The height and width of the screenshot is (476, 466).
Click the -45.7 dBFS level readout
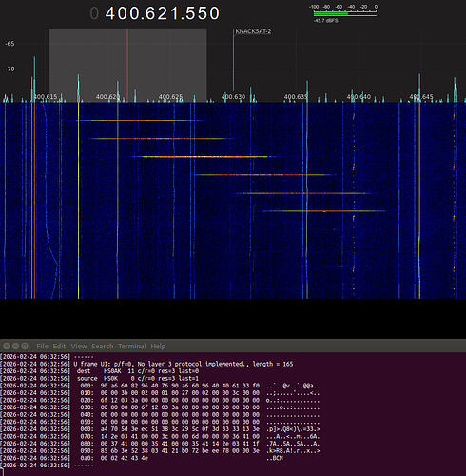(x=326, y=21)
